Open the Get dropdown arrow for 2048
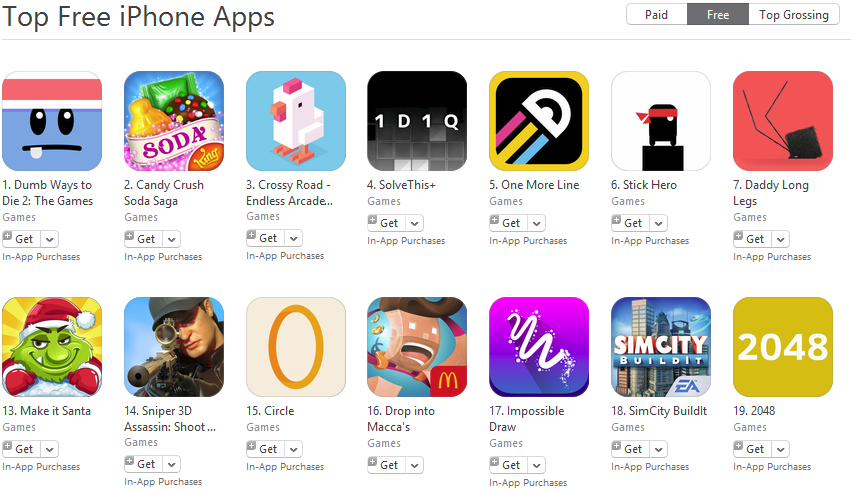 pyautogui.click(x=780, y=449)
